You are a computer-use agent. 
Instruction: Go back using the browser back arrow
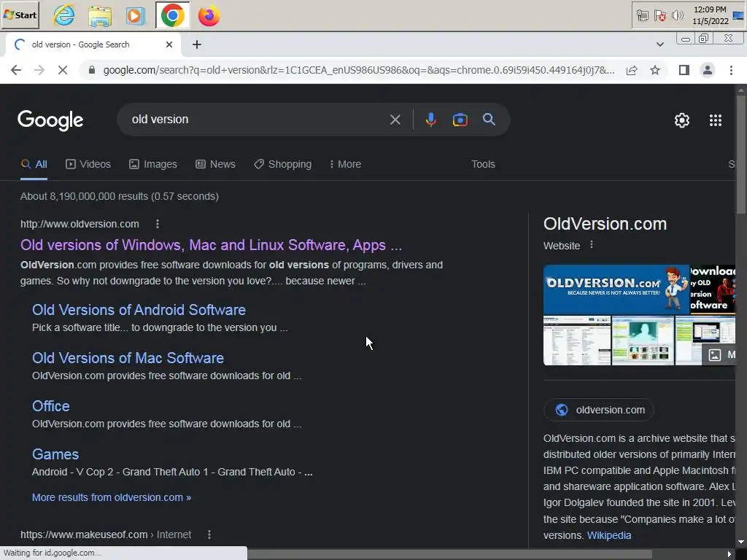tap(16, 70)
